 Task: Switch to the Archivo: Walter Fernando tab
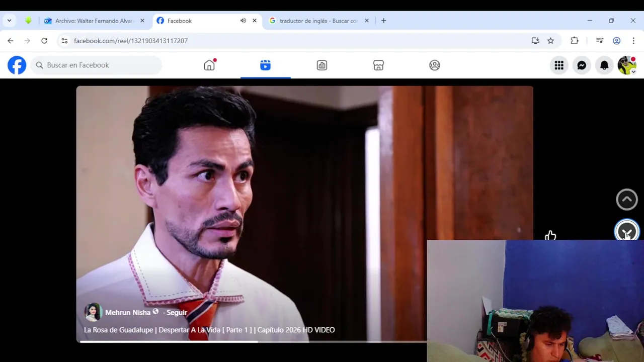pyautogui.click(x=94, y=21)
